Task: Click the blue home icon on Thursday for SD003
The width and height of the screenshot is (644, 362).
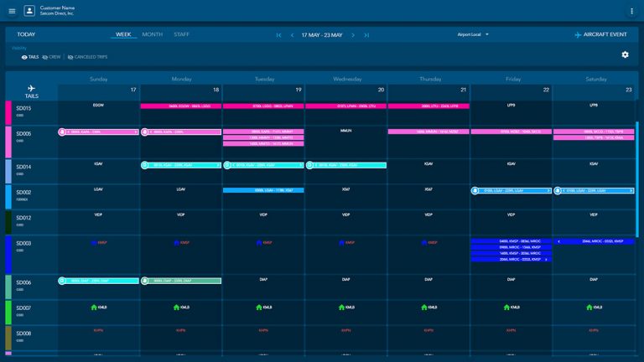Action: tap(423, 242)
